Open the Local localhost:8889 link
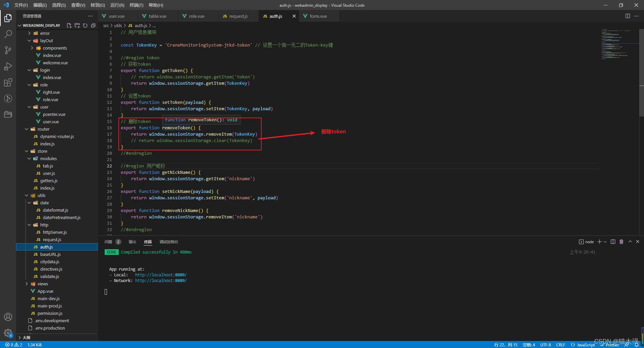Image resolution: width=644 pixels, height=348 pixels. [161, 275]
